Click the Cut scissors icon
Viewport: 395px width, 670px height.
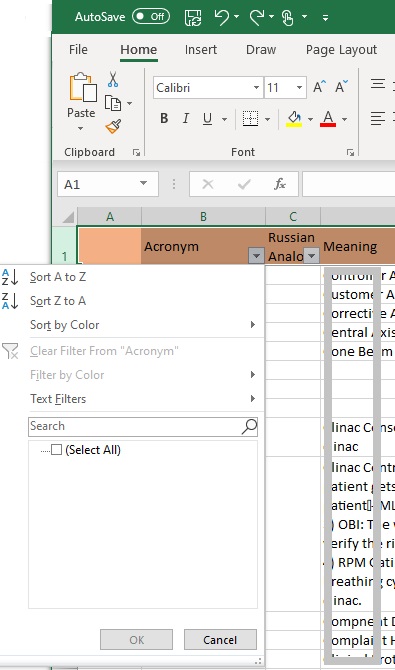tap(113, 79)
